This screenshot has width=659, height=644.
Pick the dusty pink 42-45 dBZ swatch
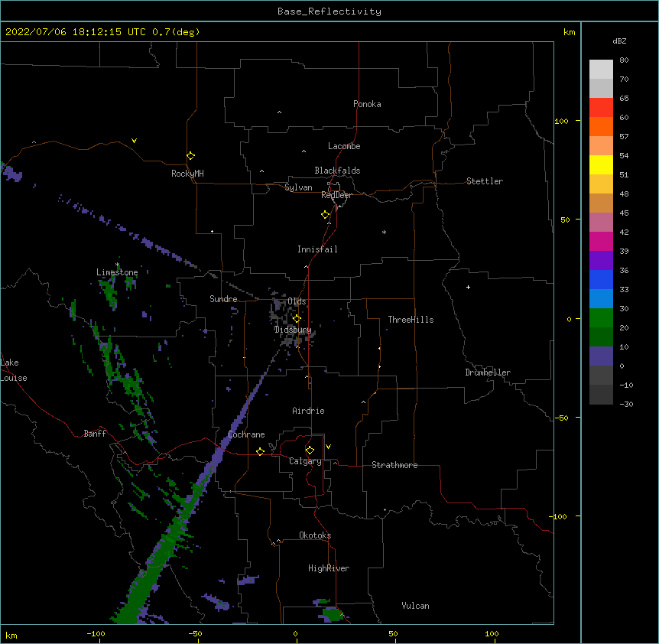(601, 223)
